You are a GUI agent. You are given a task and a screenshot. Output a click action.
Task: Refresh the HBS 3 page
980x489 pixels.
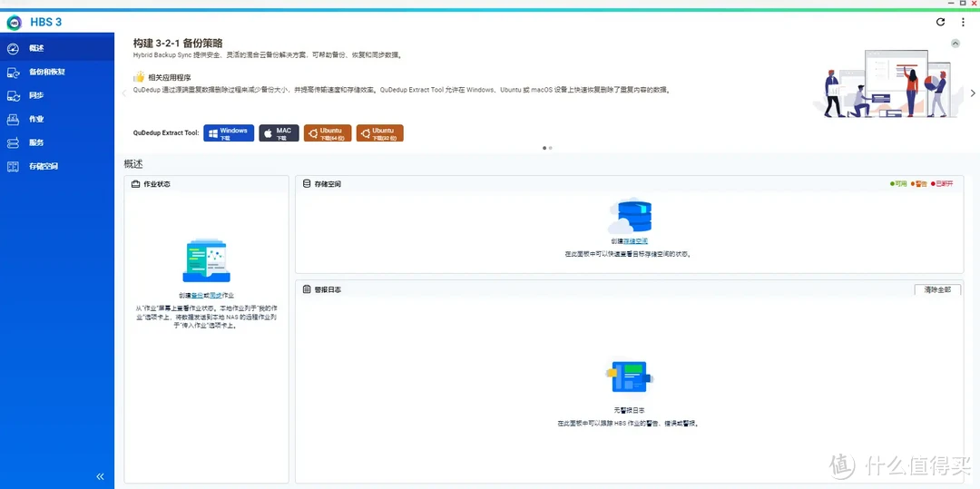tap(941, 23)
